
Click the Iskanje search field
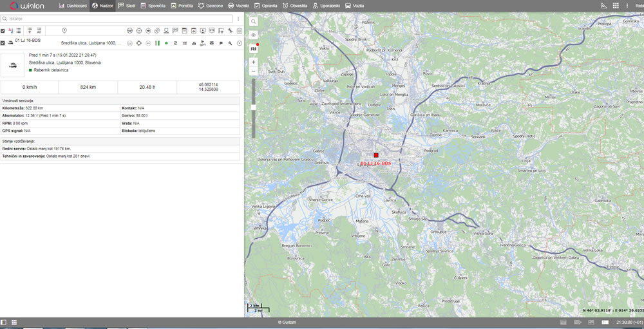116,19
